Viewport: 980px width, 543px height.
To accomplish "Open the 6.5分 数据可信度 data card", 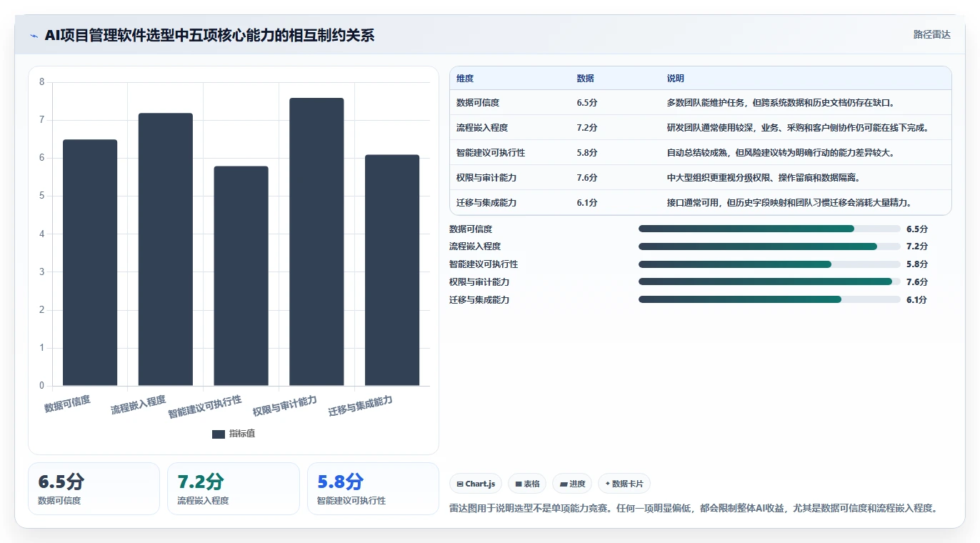I will tap(94, 489).
